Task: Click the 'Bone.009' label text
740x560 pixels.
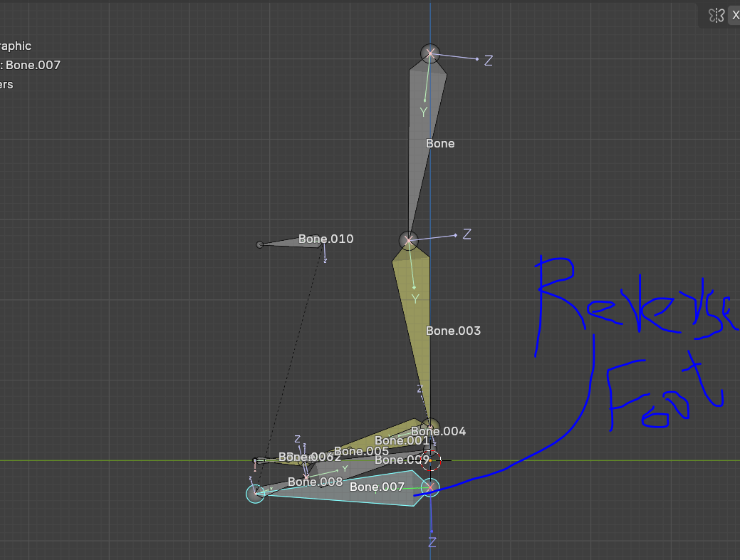Action: click(x=402, y=460)
